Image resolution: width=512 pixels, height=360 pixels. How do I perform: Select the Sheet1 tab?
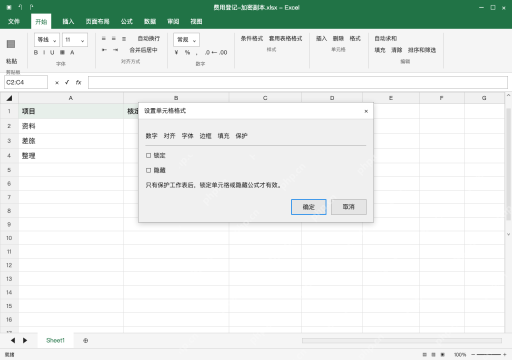tap(55, 340)
